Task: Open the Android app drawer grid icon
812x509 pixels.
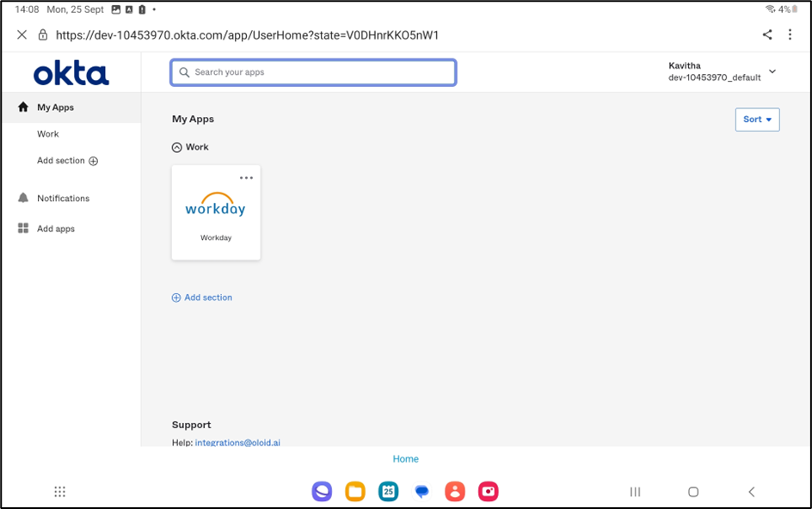Action: (x=60, y=492)
